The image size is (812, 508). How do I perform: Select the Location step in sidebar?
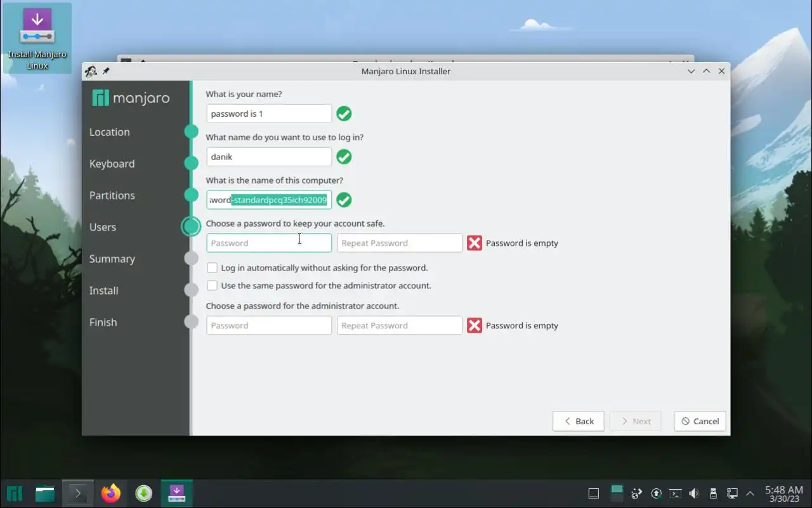click(109, 132)
